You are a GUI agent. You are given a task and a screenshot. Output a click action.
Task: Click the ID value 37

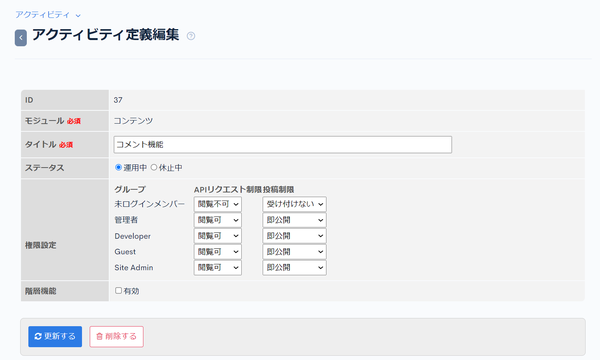click(x=118, y=100)
